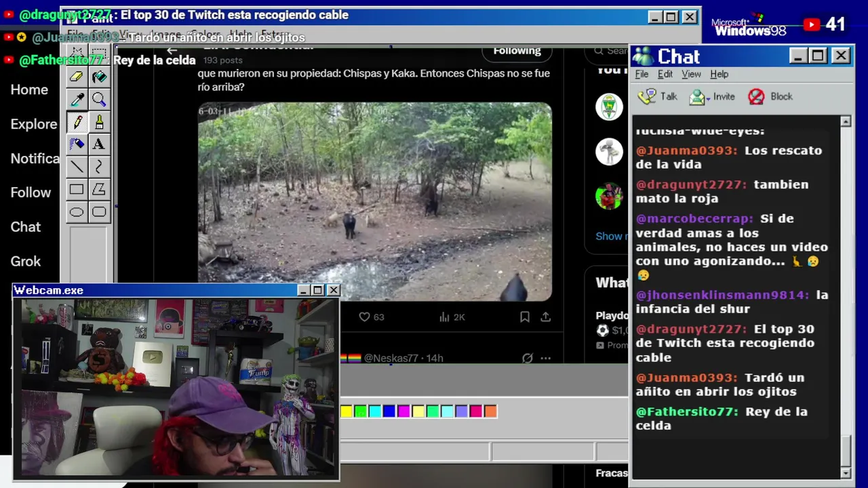Pick the cyan swatch in Paint palette
This screenshot has height=488, width=868.
[375, 411]
